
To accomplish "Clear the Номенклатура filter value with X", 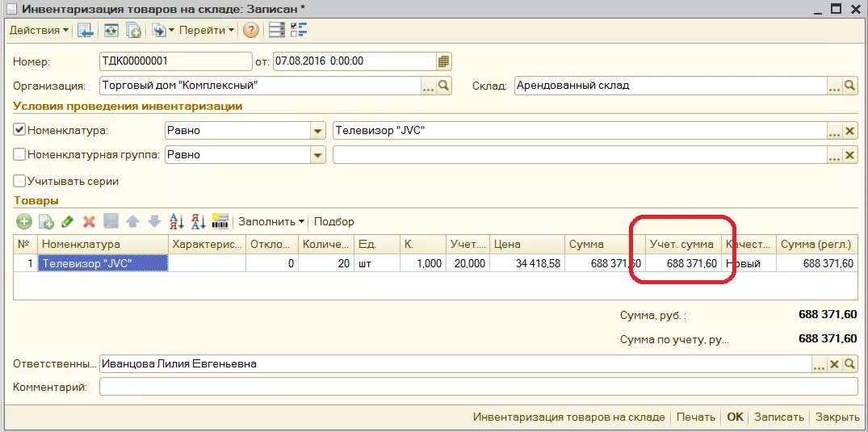I will tap(849, 132).
